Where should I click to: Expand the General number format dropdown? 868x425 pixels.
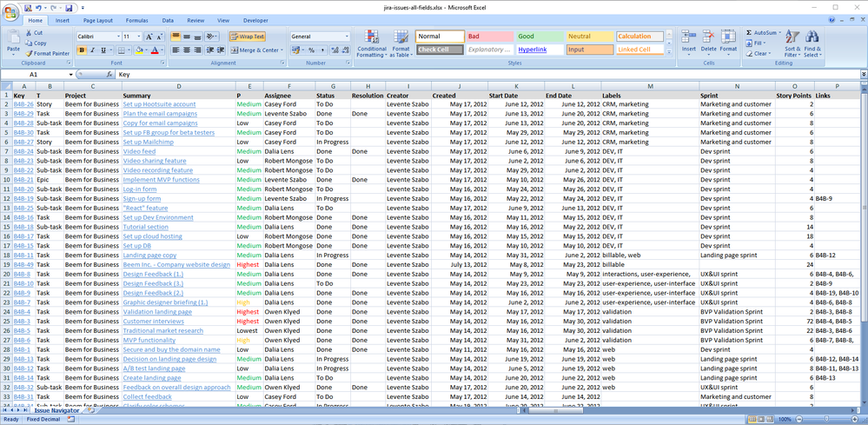(x=347, y=37)
